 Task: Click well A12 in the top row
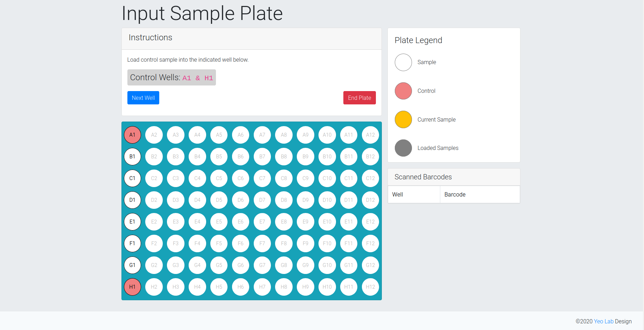pos(370,135)
